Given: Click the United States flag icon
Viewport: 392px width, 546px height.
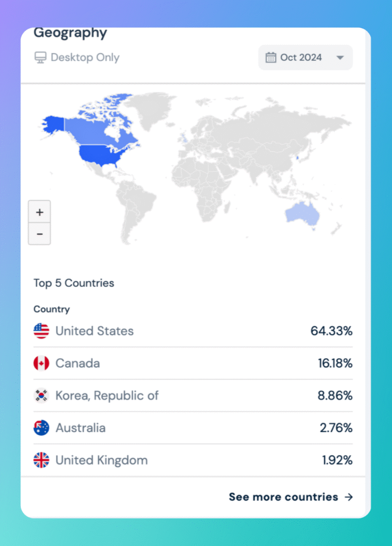Looking at the screenshot, I should pos(42,331).
